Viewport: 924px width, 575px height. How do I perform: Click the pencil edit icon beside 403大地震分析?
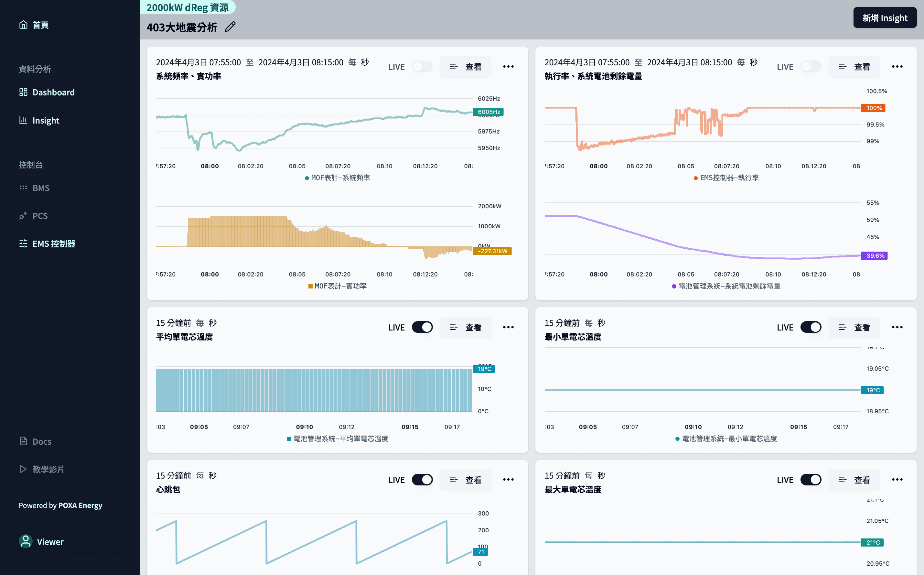pyautogui.click(x=230, y=27)
